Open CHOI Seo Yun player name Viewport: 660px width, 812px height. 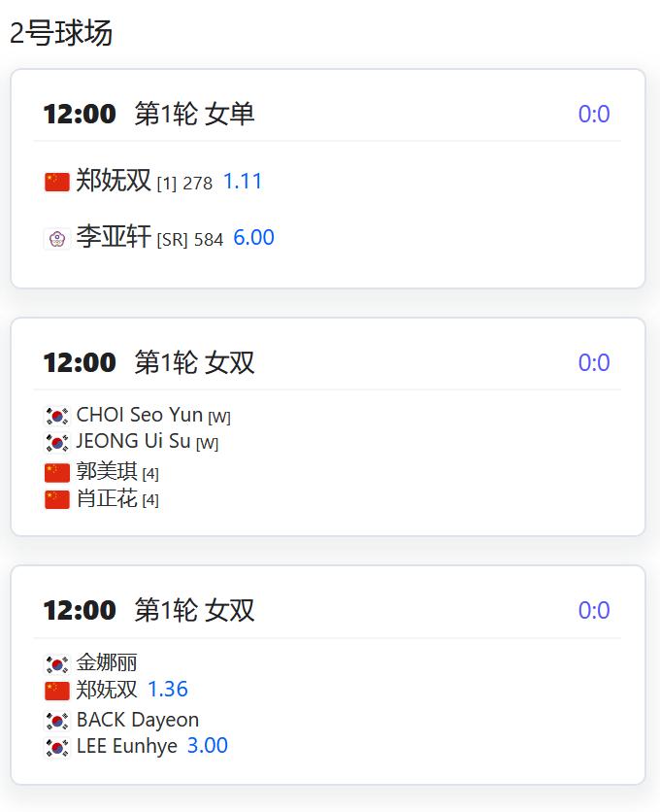[x=139, y=415]
